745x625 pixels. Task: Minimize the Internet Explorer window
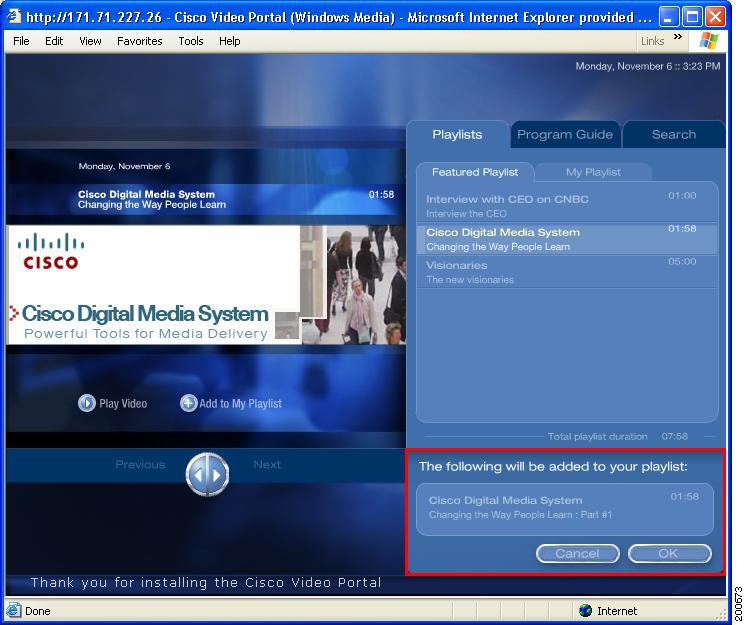[x=669, y=17]
